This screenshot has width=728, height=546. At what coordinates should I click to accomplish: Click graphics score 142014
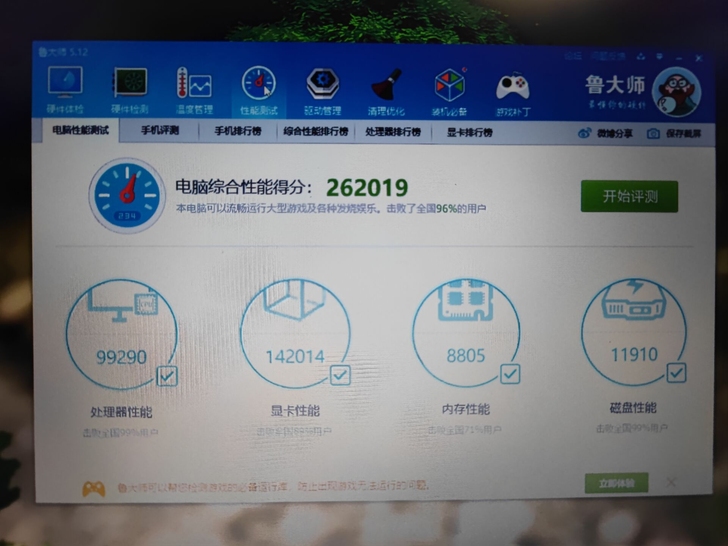coord(295,357)
